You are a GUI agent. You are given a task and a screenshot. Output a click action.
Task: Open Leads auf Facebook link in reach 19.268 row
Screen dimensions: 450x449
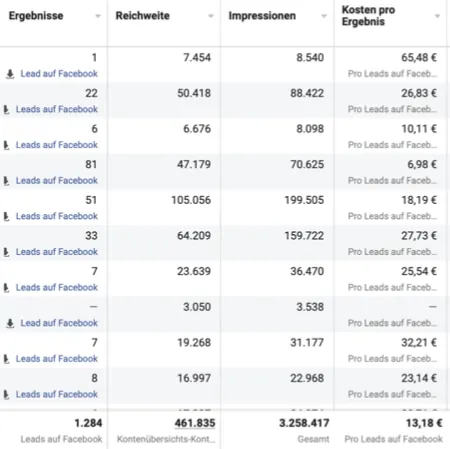point(57,359)
